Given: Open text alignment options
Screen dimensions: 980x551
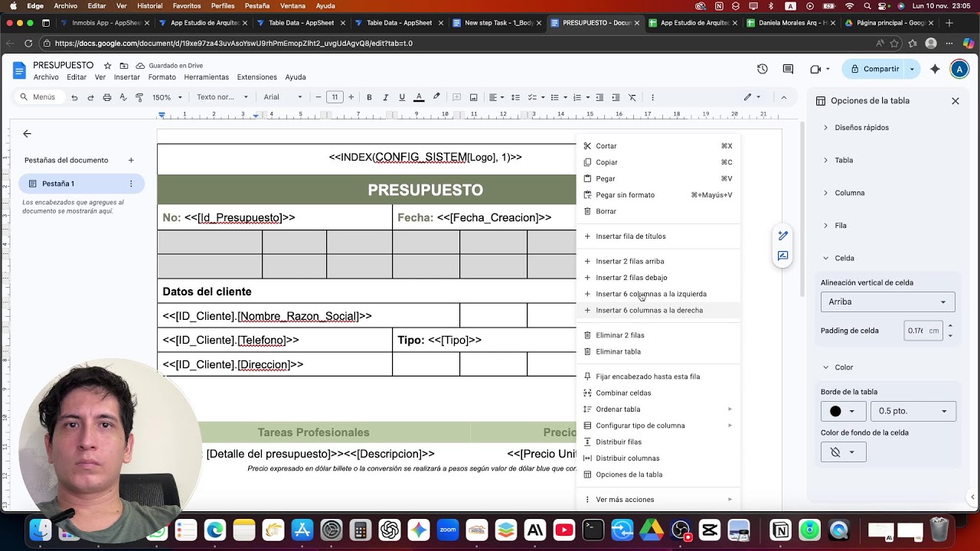Looking at the screenshot, I should pos(496,97).
